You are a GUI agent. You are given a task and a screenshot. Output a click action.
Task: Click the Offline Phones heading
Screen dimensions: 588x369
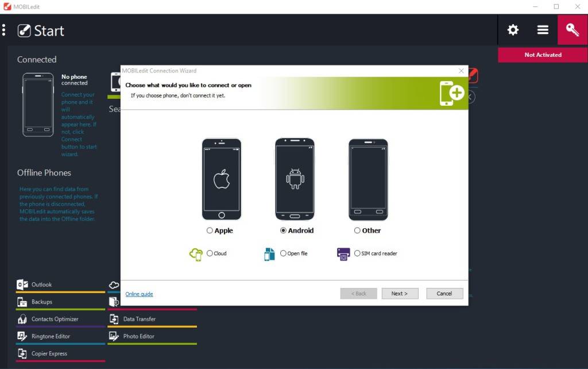tap(44, 172)
